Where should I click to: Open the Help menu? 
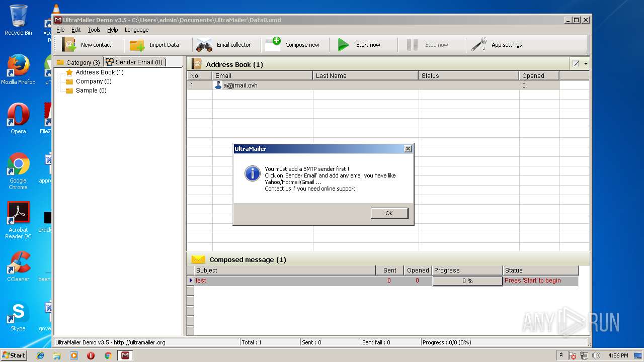[x=112, y=30]
